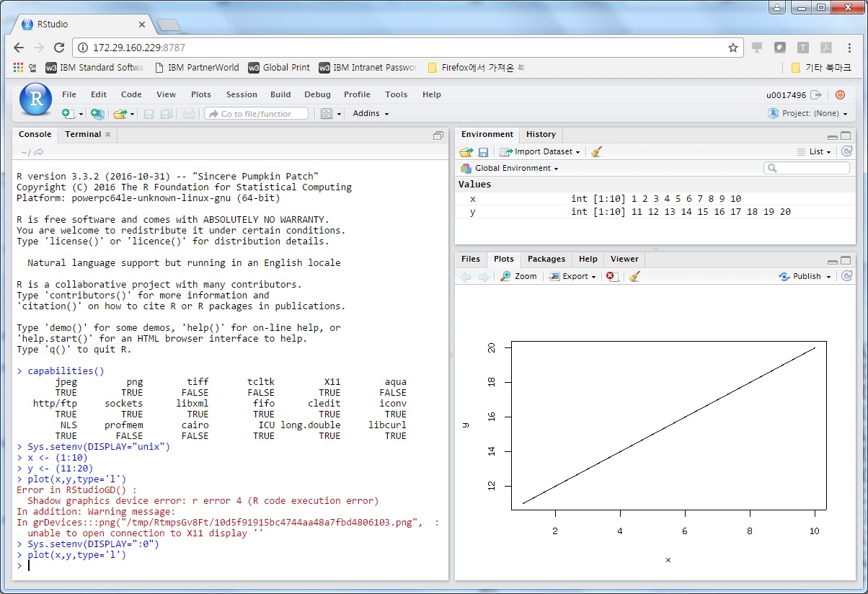Click the Go to file/function search field
Image resolution: width=868 pixels, height=594 pixels.
pos(256,114)
